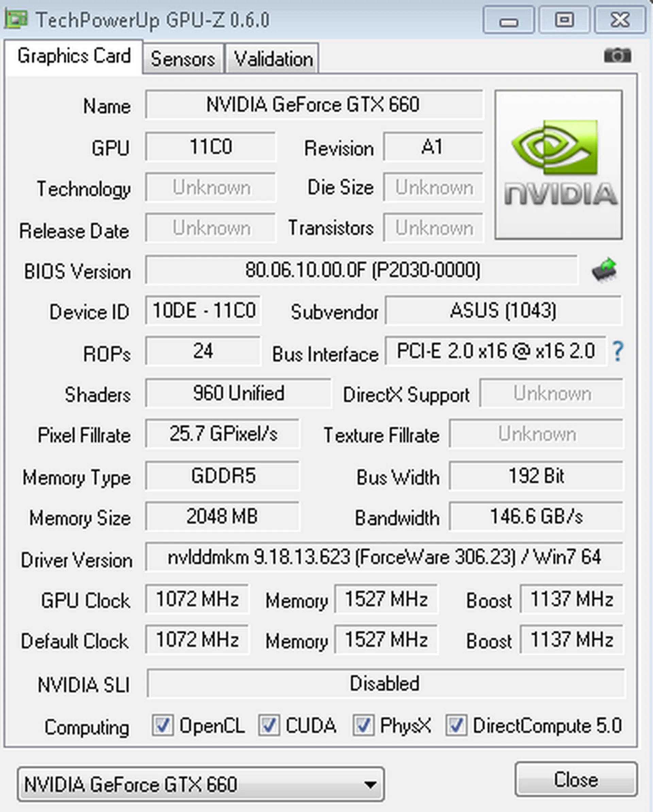653x812 pixels.
Task: Open the Validation tab
Action: 273,59
